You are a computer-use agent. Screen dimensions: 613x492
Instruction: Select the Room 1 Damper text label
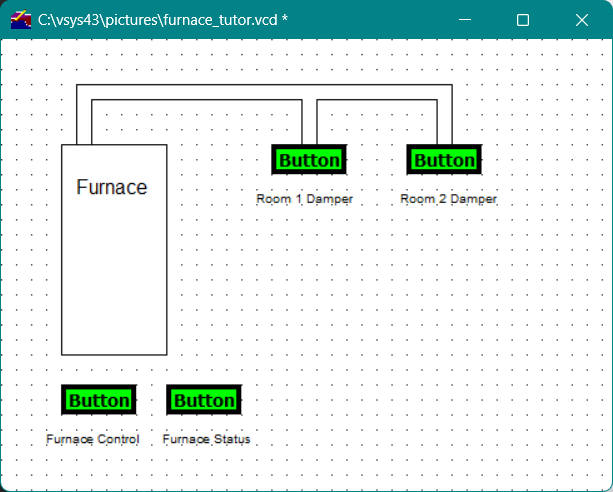[304, 199]
